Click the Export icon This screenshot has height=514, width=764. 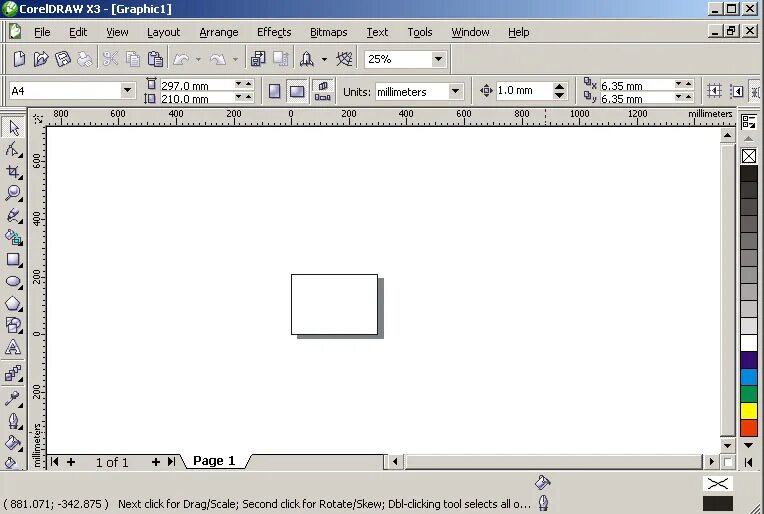tap(280, 59)
